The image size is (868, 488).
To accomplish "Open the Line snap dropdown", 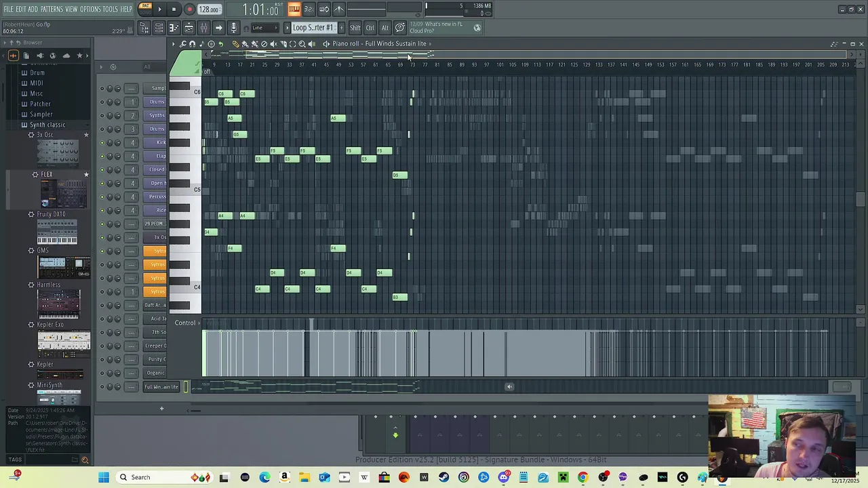I will click(264, 28).
